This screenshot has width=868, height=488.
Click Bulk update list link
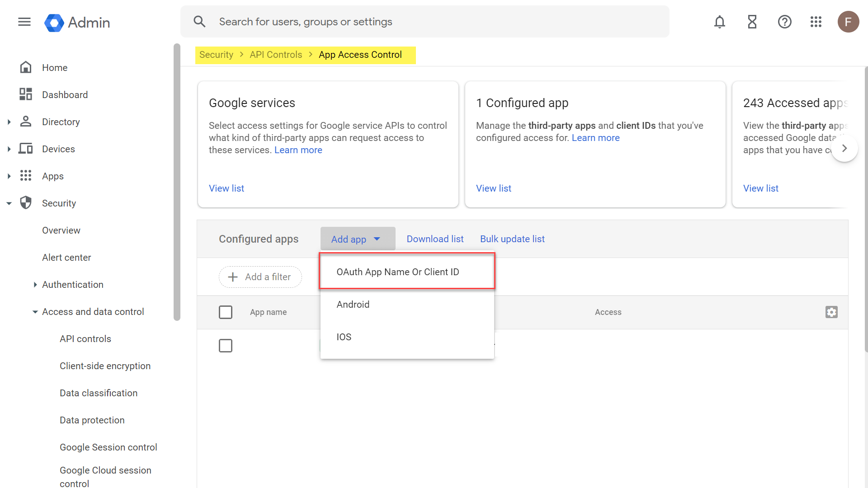click(x=512, y=239)
